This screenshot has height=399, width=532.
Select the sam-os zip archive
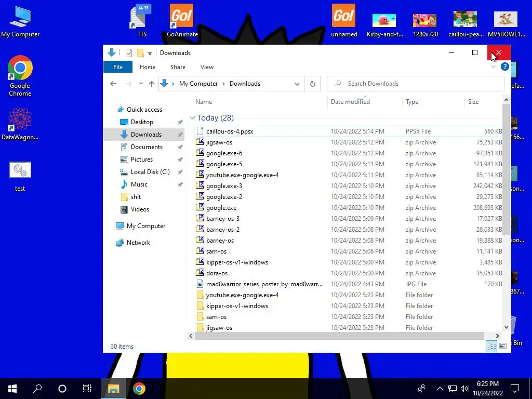tap(348, 251)
